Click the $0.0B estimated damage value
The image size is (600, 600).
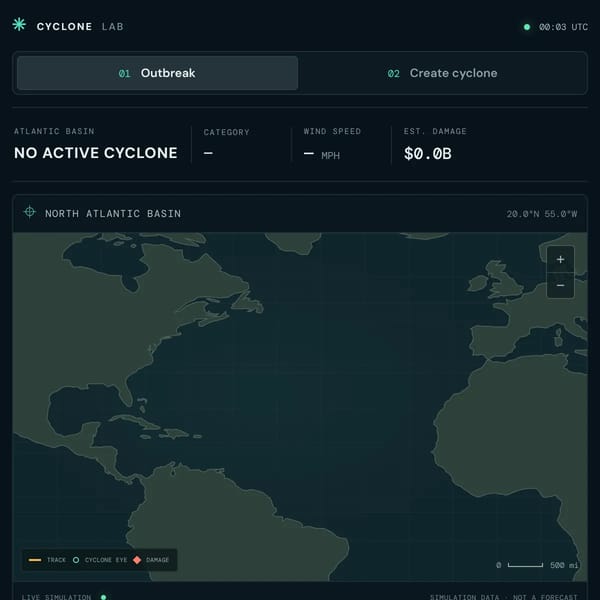click(427, 154)
